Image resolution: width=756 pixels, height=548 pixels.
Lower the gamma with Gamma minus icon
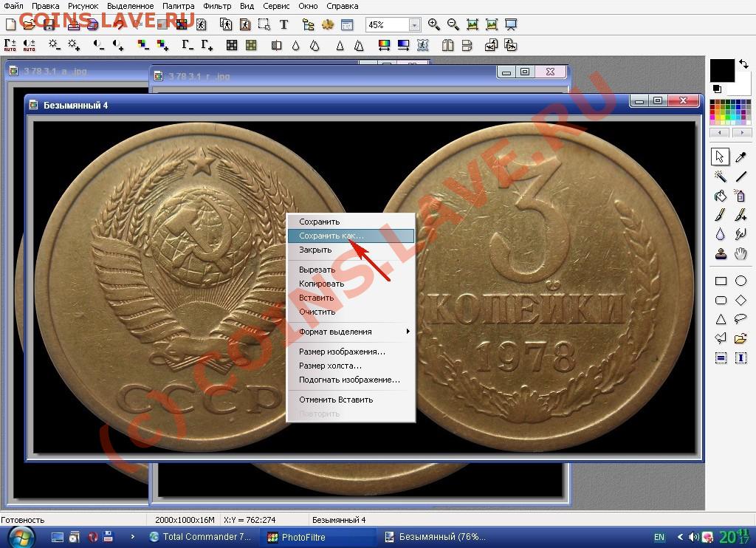[188, 45]
